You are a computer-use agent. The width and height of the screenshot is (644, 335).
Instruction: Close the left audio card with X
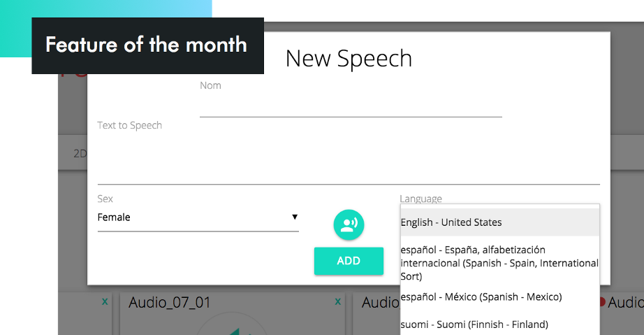pos(105,301)
